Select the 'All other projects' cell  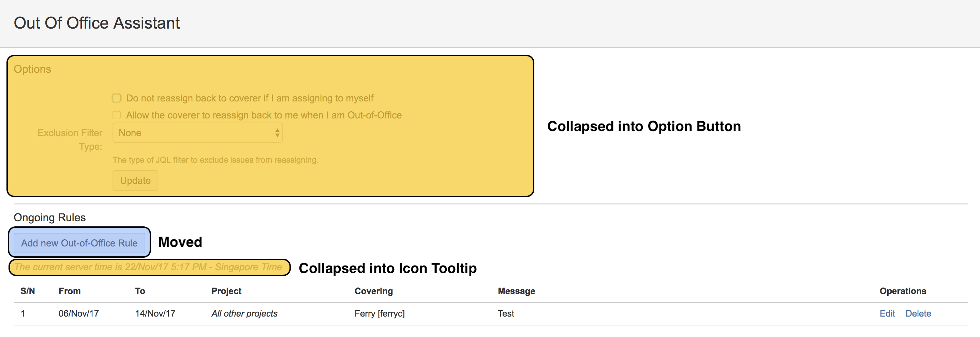pos(244,314)
